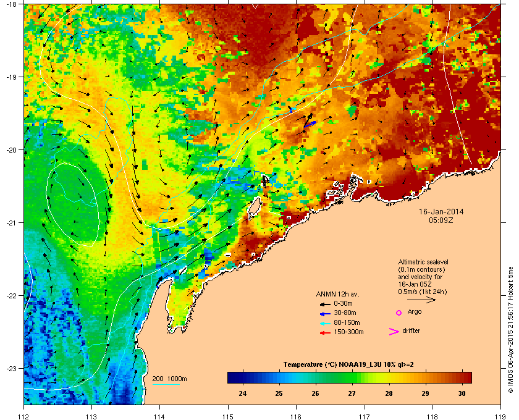
Task: Select the '30-80m' legend label
Action: tap(345, 313)
